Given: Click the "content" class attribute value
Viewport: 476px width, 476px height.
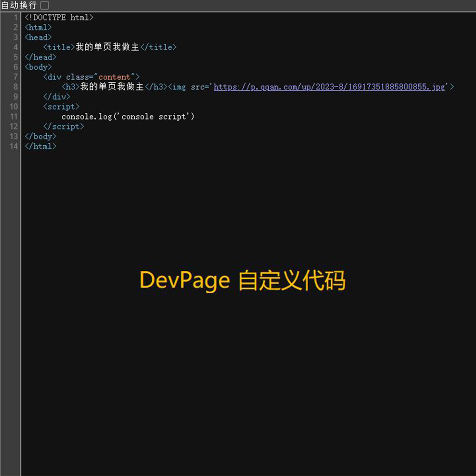Looking at the screenshot, I should pos(114,77).
